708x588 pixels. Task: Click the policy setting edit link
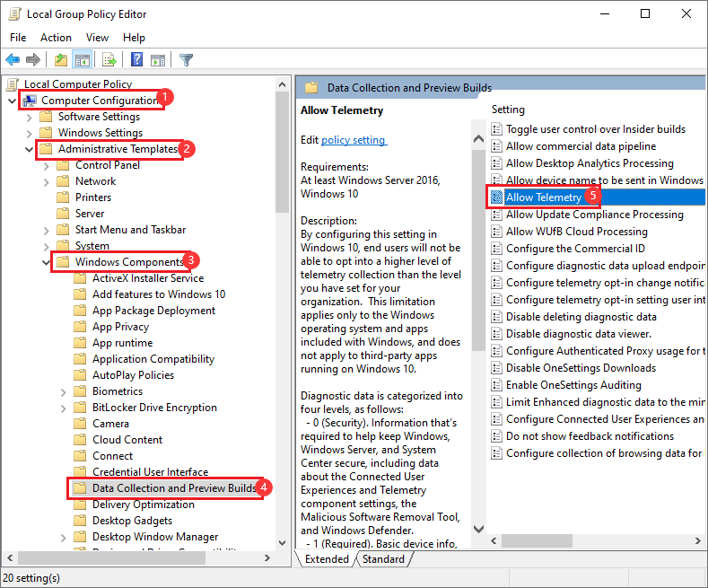coord(354,140)
